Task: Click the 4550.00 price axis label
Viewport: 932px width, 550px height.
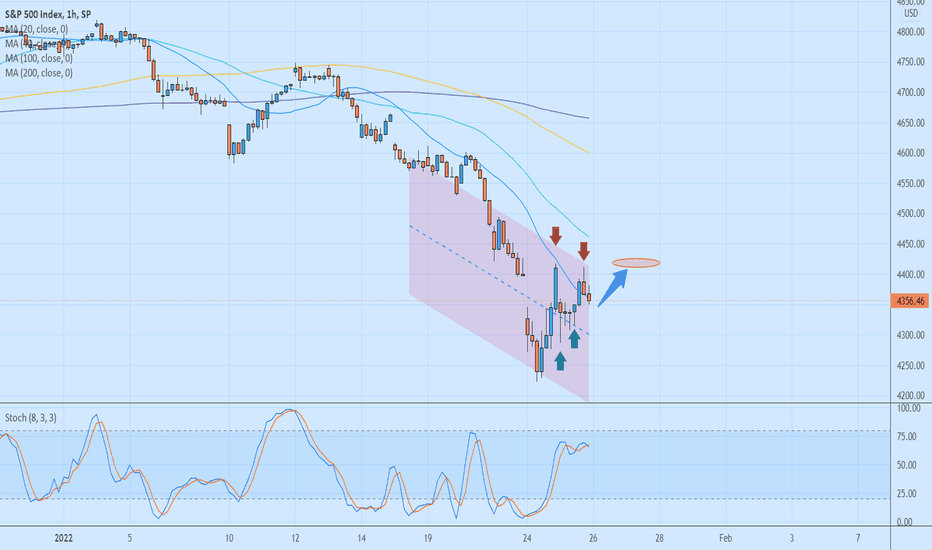Action: coord(911,183)
